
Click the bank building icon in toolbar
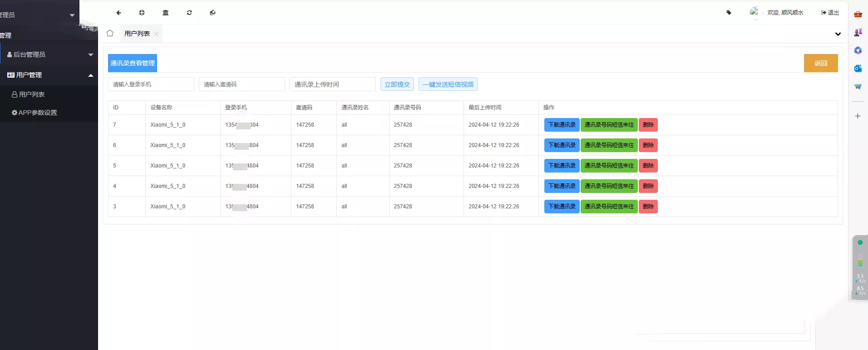[166, 13]
